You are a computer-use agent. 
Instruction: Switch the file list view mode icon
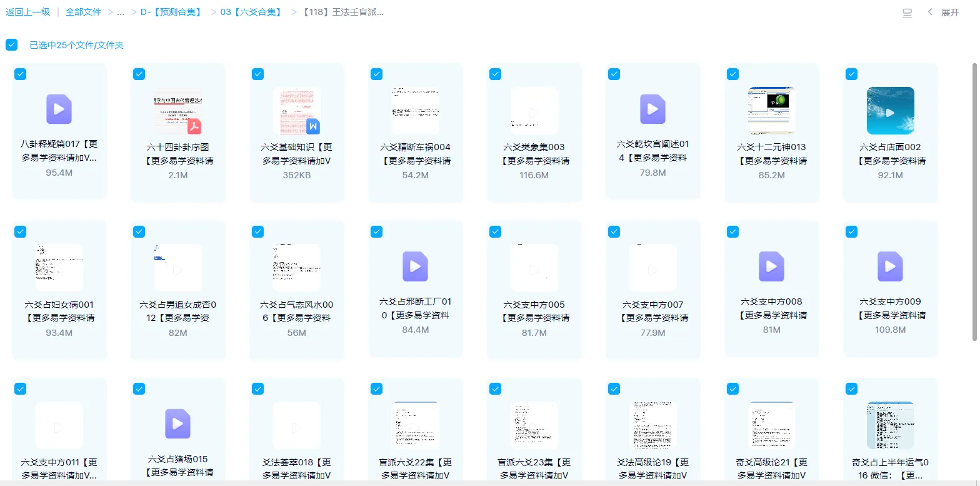click(x=907, y=13)
